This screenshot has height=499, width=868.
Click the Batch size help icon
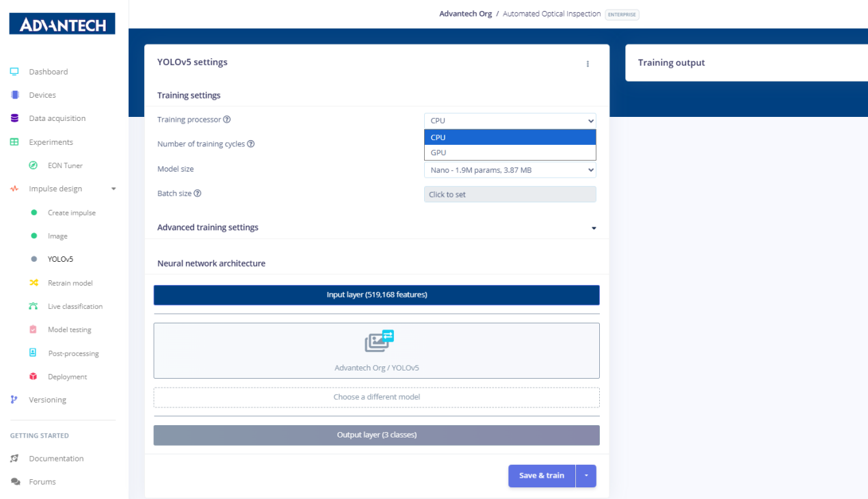[x=198, y=193]
